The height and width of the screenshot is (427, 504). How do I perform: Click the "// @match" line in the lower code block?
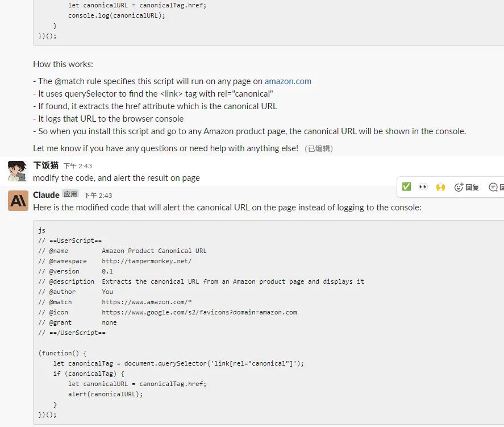coord(115,302)
